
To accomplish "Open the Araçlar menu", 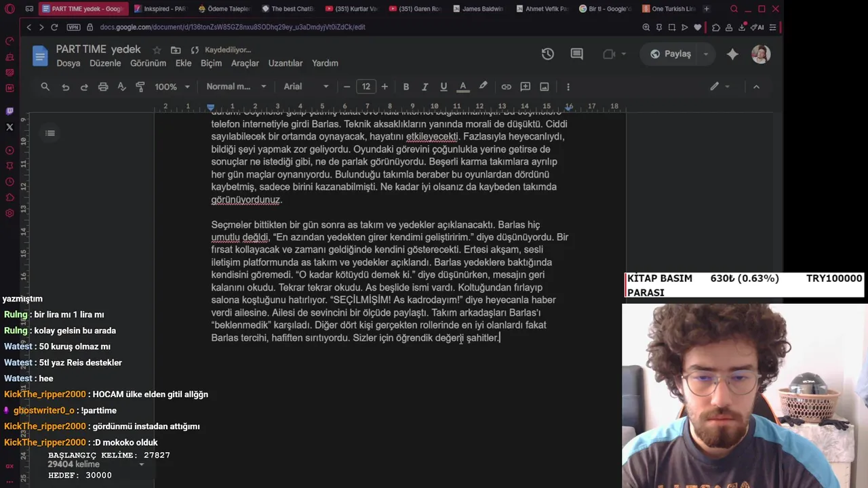I will 245,63.
